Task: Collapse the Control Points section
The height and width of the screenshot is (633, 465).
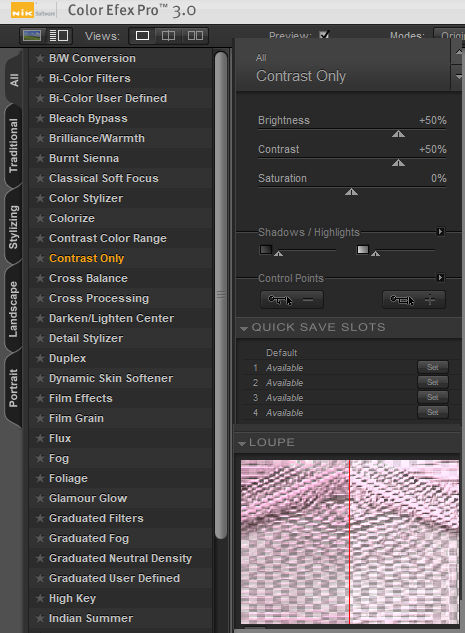Action: (441, 278)
